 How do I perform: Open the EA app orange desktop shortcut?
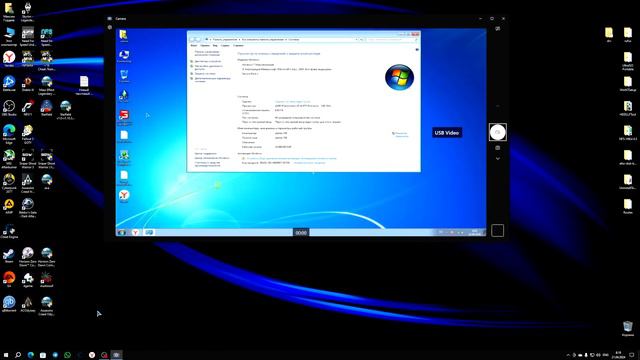[9, 280]
